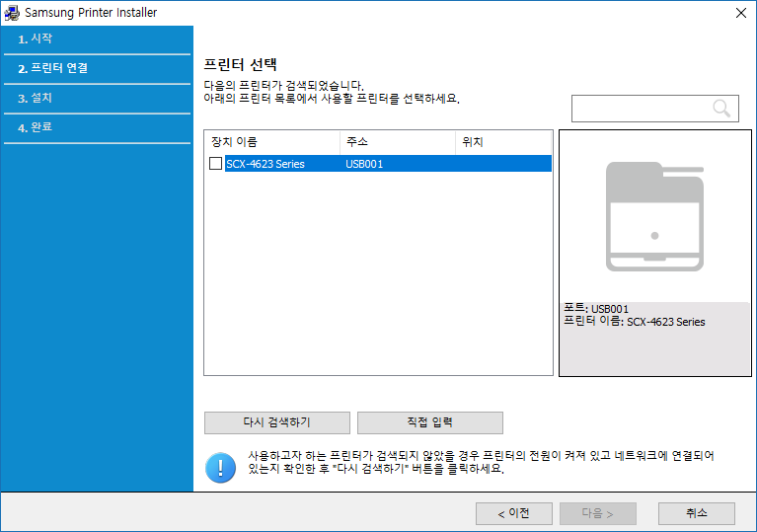
Task: Click the blue information exclamation icon
Action: pos(221,467)
